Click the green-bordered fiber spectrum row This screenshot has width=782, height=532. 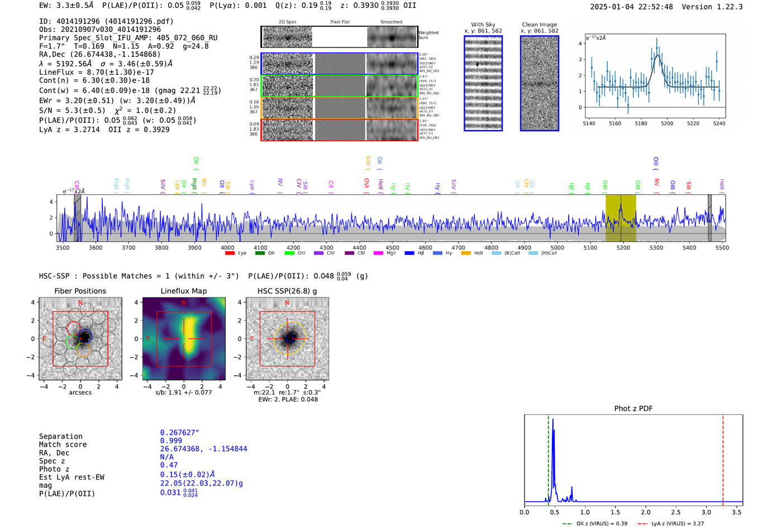tap(339, 86)
